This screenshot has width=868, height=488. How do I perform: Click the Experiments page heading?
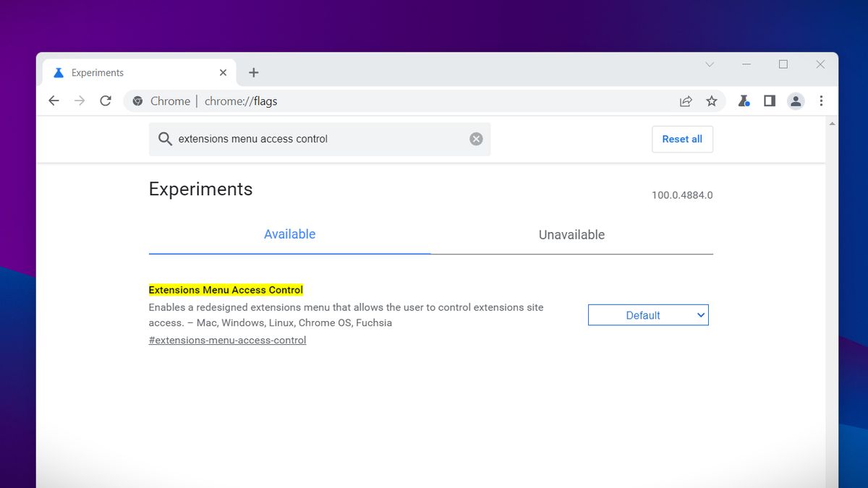click(x=200, y=189)
